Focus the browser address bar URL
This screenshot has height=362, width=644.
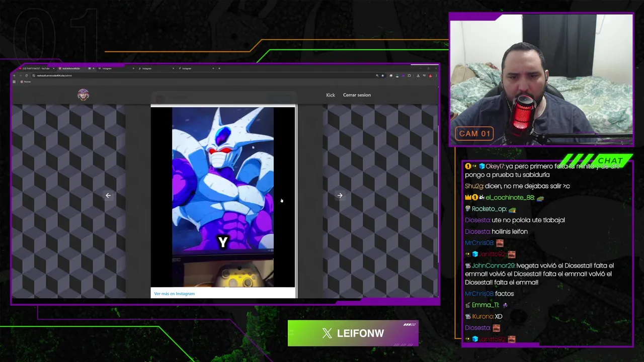pyautogui.click(x=54, y=75)
